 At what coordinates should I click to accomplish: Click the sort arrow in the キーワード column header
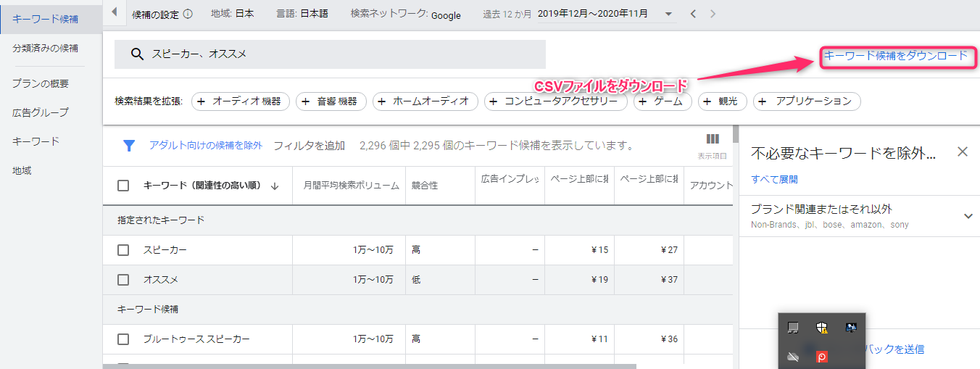point(275,186)
